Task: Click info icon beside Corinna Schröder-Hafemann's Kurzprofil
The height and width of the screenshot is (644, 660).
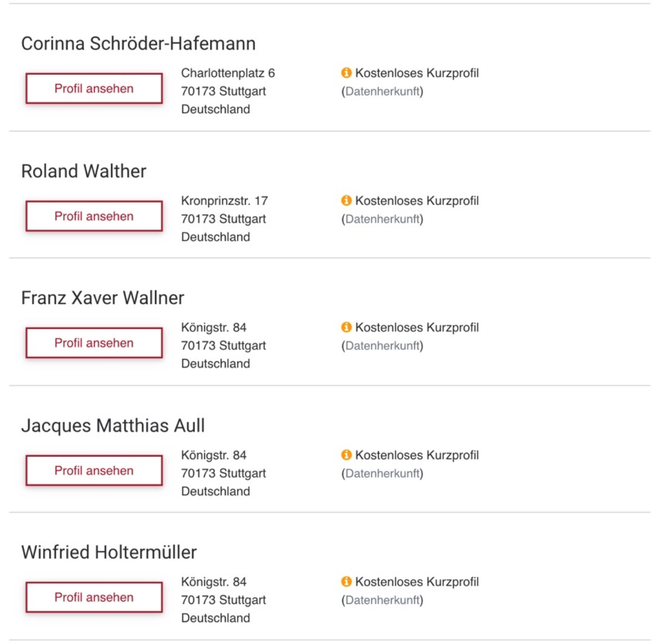Action: (346, 73)
